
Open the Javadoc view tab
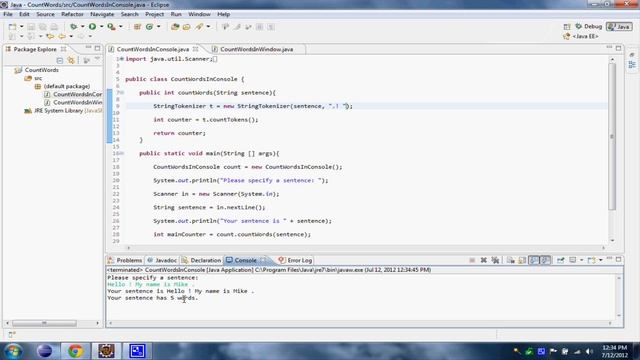coord(162,260)
